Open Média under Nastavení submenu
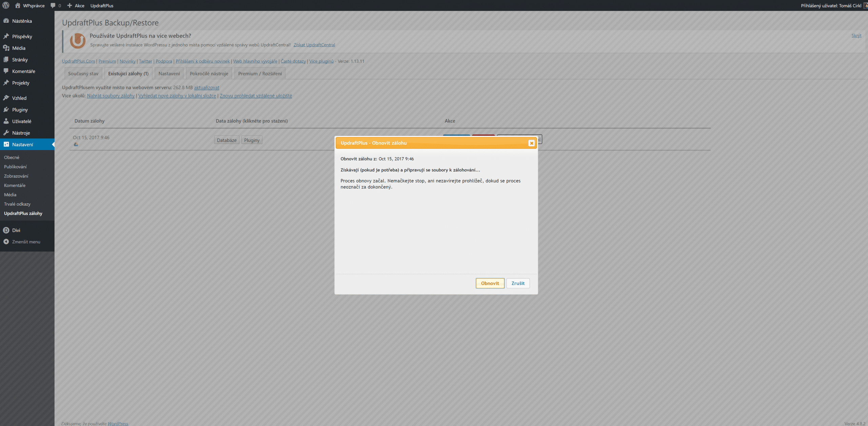 pos(10,195)
